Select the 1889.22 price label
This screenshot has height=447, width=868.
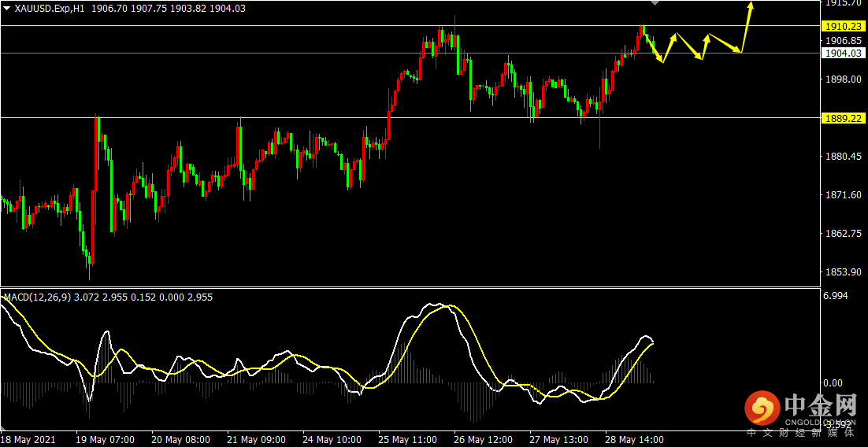pos(843,118)
